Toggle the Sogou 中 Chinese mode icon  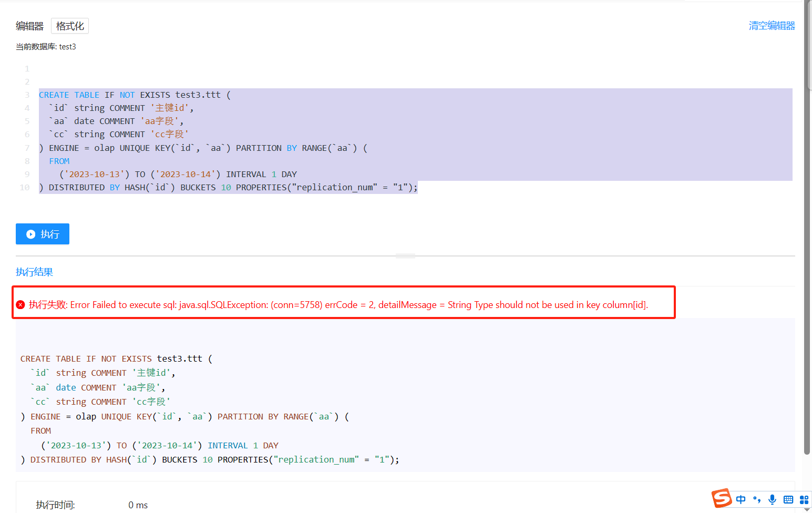point(741,499)
